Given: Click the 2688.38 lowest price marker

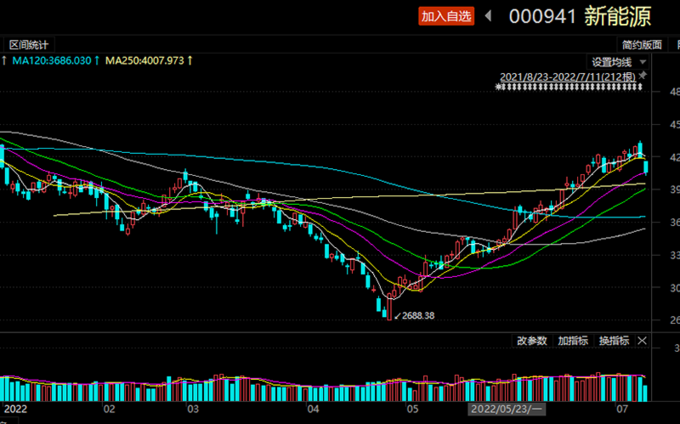Looking at the screenshot, I should [x=415, y=315].
